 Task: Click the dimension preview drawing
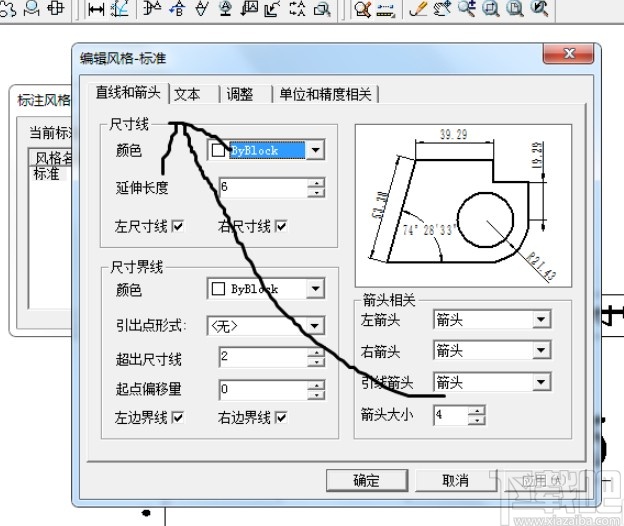point(463,206)
